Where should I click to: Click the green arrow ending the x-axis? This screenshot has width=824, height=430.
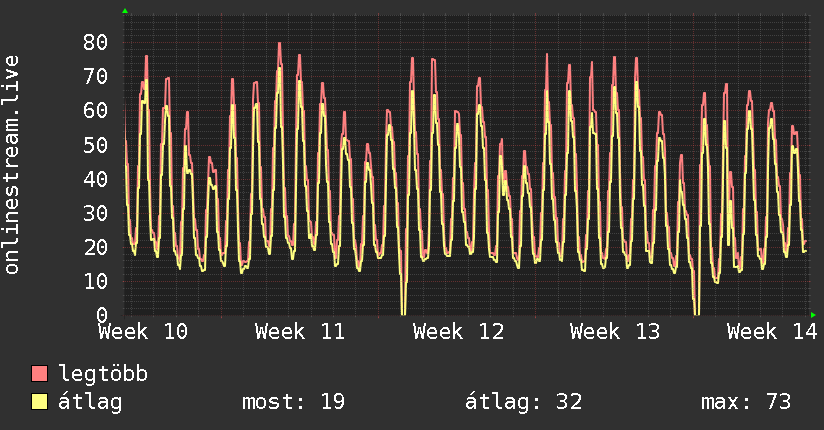813,315
